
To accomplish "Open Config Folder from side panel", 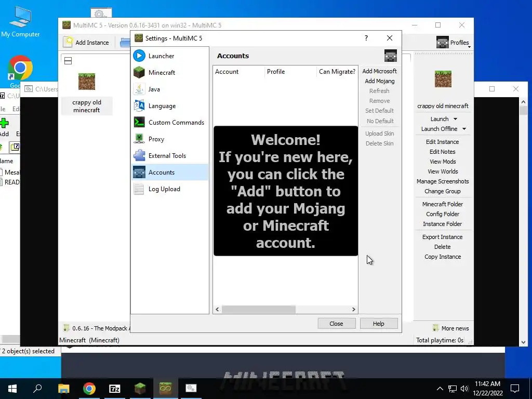I will tap(443, 214).
